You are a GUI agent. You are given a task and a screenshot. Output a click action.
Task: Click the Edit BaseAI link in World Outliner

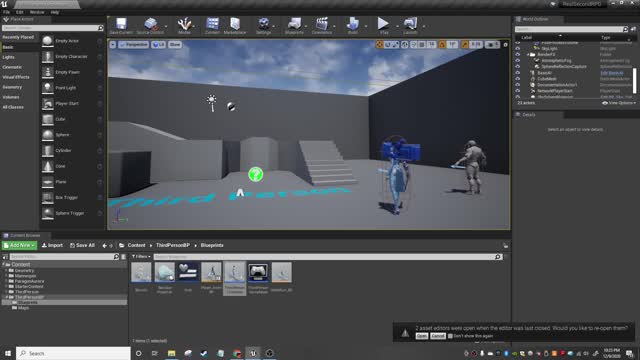point(611,73)
